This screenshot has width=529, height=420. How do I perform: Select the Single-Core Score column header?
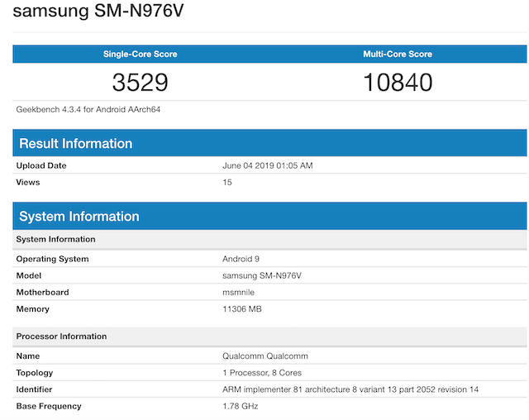(x=140, y=54)
